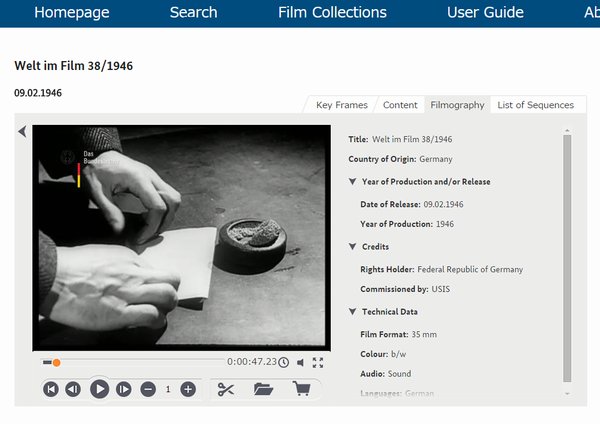Step forward one frame
Screen dimensions: 600x424
(124, 390)
